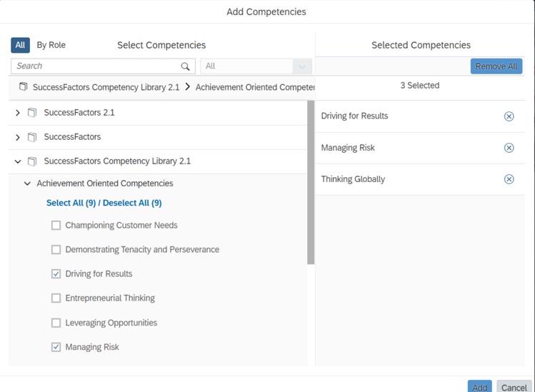Viewport: 535px width, 392px height.
Task: Uncheck the Driving for Results checkbox
Action: tap(56, 274)
